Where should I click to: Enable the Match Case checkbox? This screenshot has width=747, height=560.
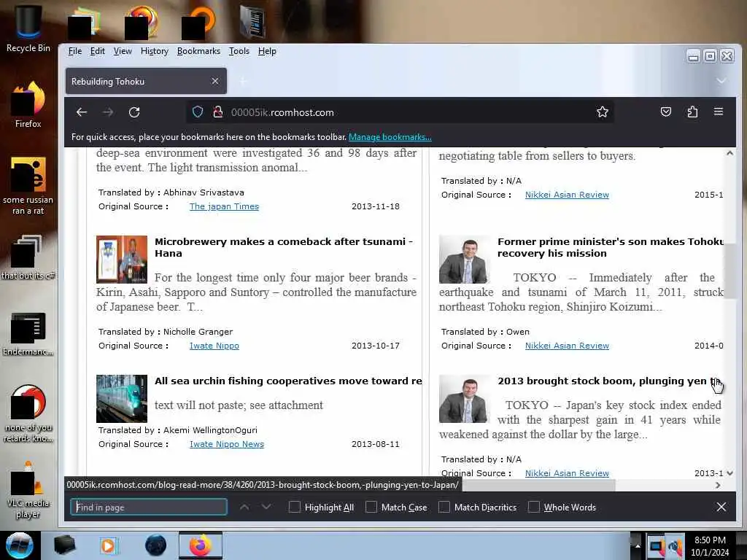(x=371, y=507)
